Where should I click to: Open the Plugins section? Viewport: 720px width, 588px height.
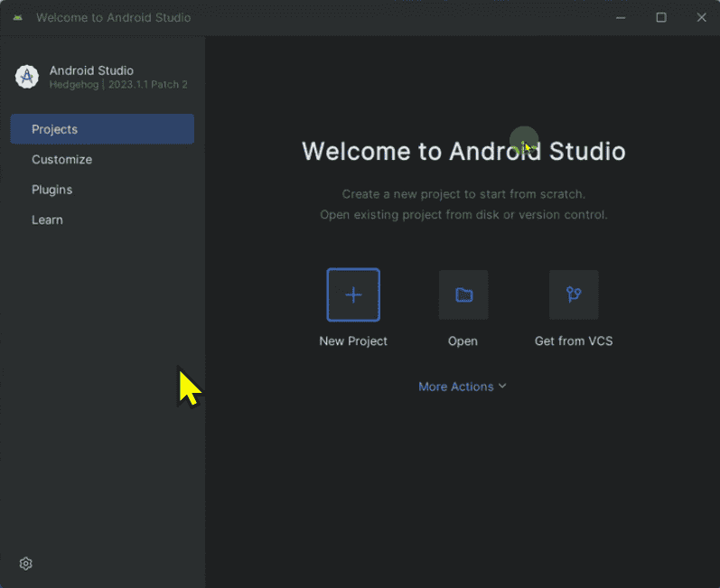(x=51, y=190)
